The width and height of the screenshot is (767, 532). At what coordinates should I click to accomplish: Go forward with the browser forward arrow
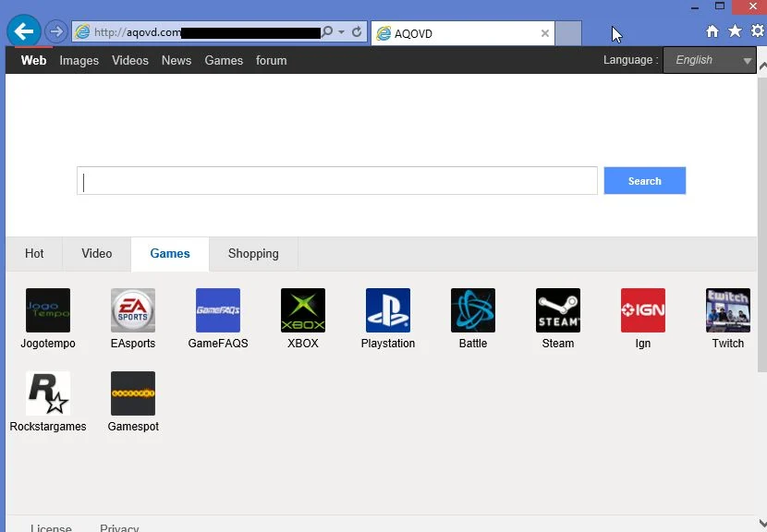(56, 32)
